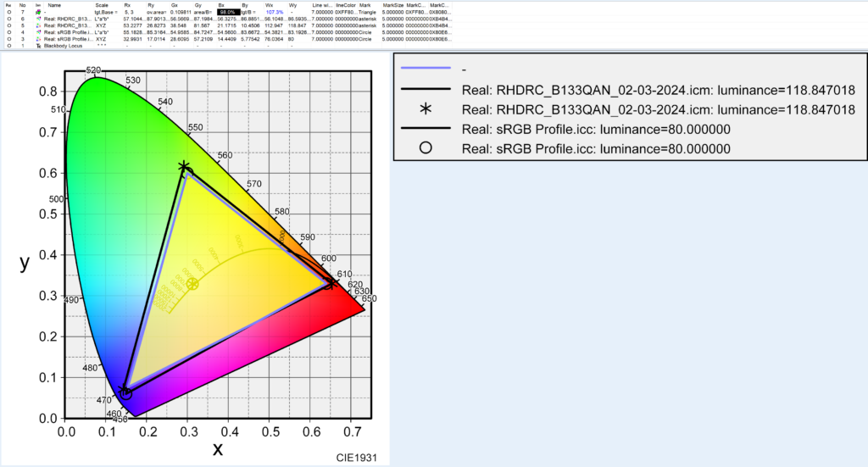Click the XYZ profile icon in row 3

pos(37,39)
